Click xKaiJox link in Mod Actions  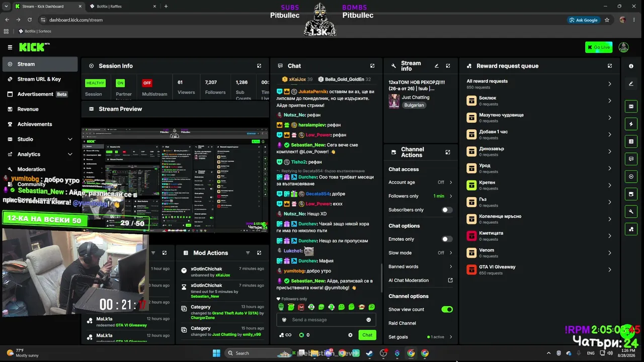click(x=222, y=276)
